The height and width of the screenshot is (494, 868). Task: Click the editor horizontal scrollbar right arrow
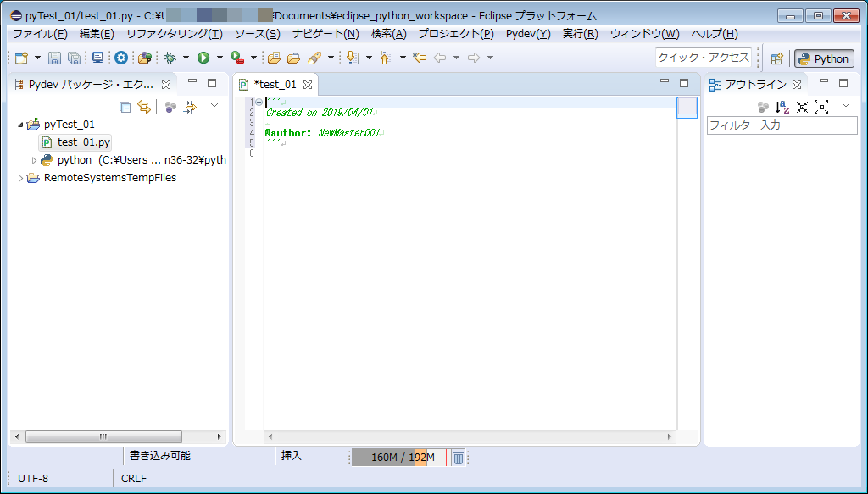pos(670,436)
